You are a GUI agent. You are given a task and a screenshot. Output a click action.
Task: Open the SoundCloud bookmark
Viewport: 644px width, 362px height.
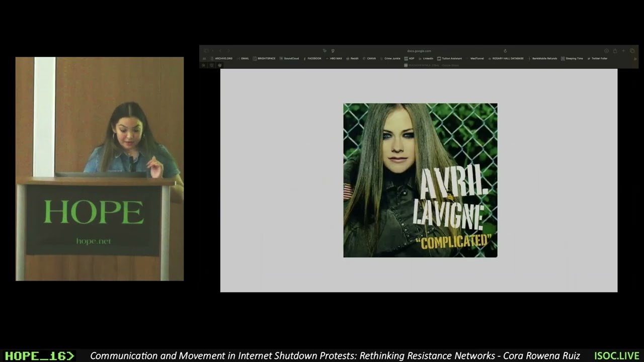coord(289,58)
